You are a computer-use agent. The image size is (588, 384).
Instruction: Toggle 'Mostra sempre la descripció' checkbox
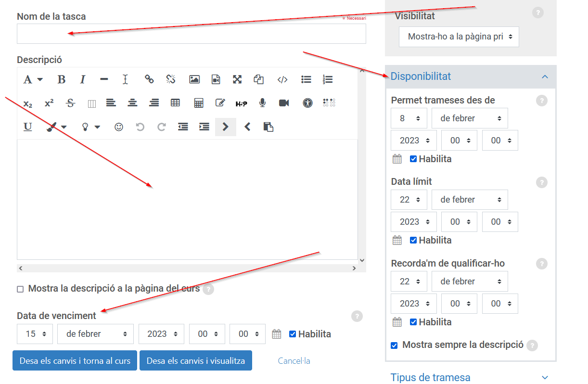394,345
